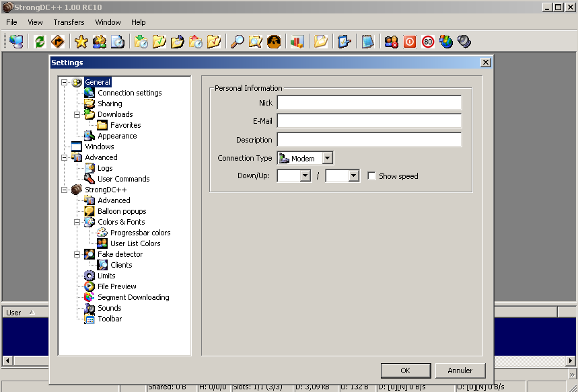
Task: Open Public Hubs via the monitor-globe toolbar icon
Action: [x=16, y=41]
